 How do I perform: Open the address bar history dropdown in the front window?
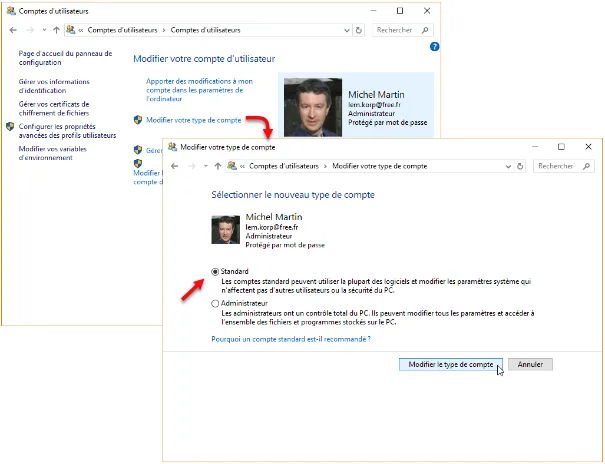(511, 165)
